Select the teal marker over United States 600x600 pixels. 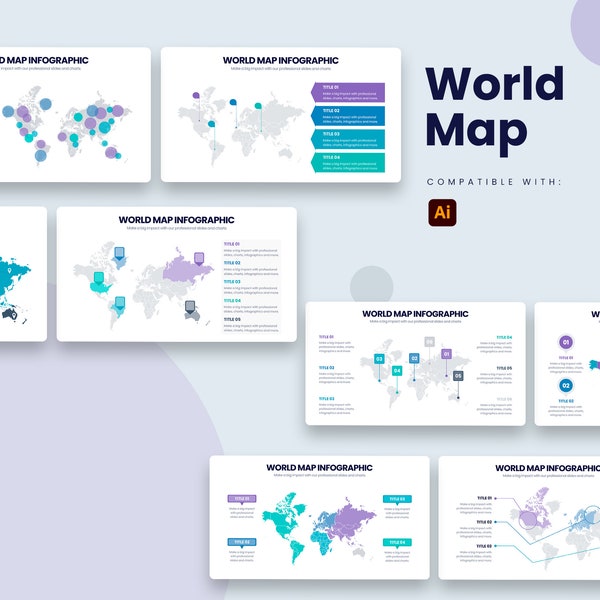click(x=99, y=278)
